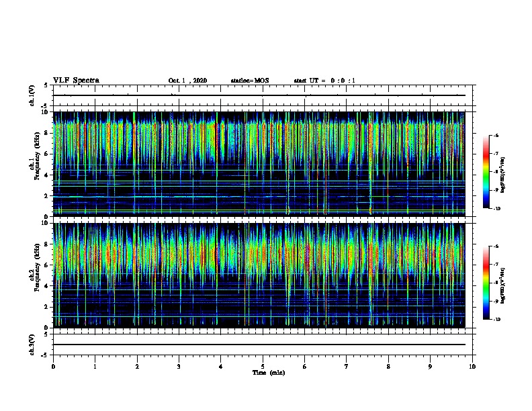532x411 pixels.
Task: Click inside the ch.2 spectrogram panel
Action: 259,275
